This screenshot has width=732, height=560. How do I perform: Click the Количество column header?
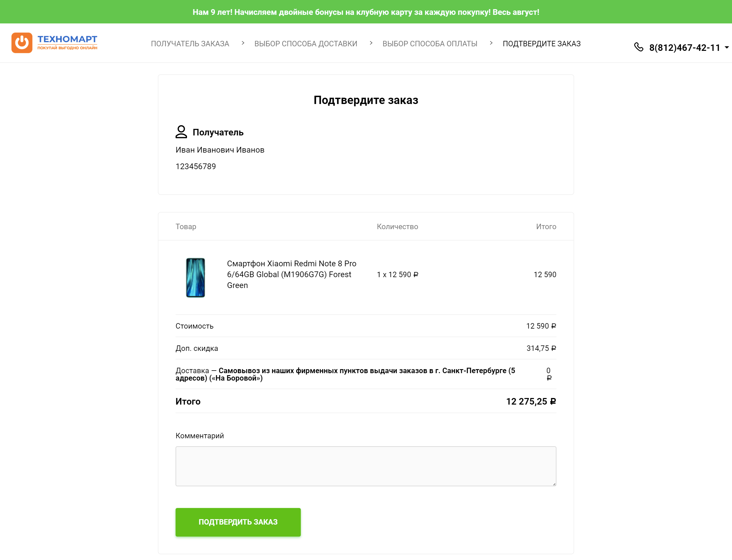point(397,227)
